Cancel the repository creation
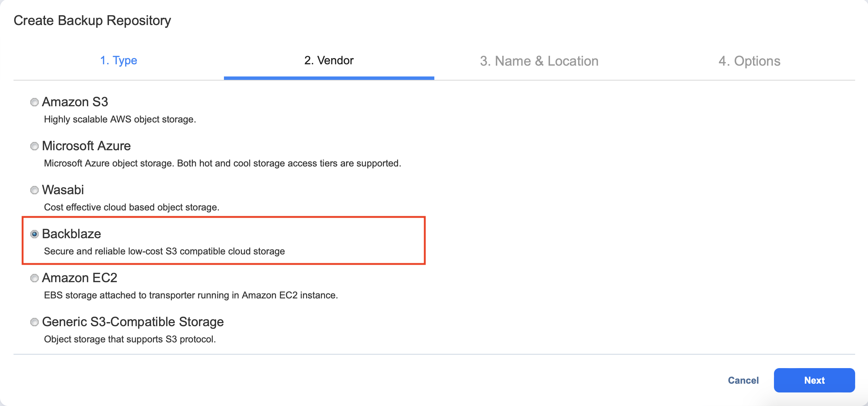Screen dimensions: 868x406 pyautogui.click(x=743, y=380)
